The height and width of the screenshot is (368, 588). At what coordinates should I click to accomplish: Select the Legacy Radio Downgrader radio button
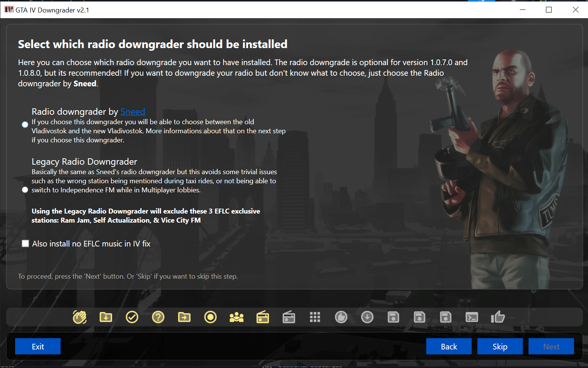click(x=25, y=190)
